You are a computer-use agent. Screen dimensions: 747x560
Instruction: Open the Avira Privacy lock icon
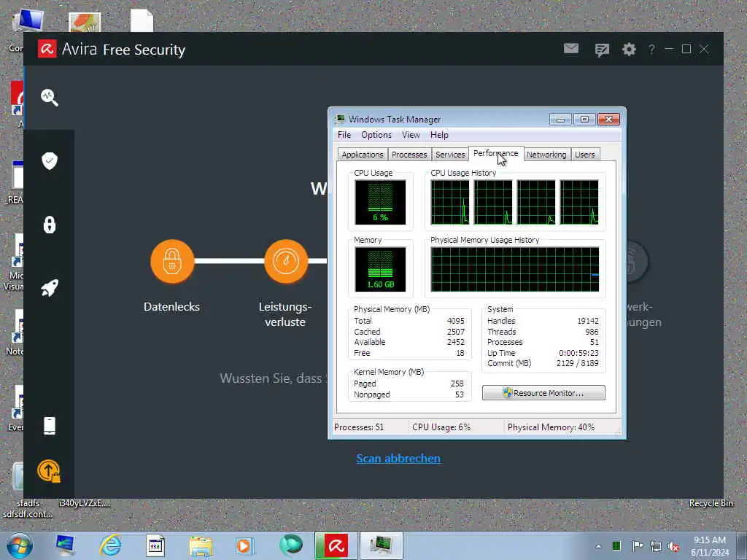pyautogui.click(x=50, y=225)
